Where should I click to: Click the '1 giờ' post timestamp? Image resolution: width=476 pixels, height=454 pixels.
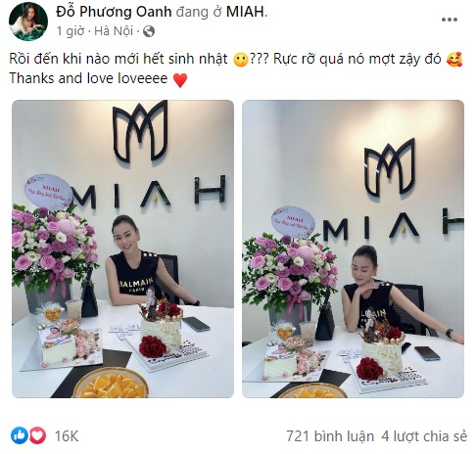coord(71,31)
